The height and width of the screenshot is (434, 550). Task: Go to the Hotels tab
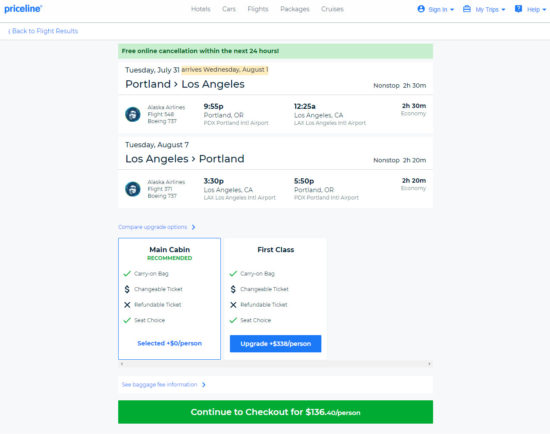click(201, 9)
